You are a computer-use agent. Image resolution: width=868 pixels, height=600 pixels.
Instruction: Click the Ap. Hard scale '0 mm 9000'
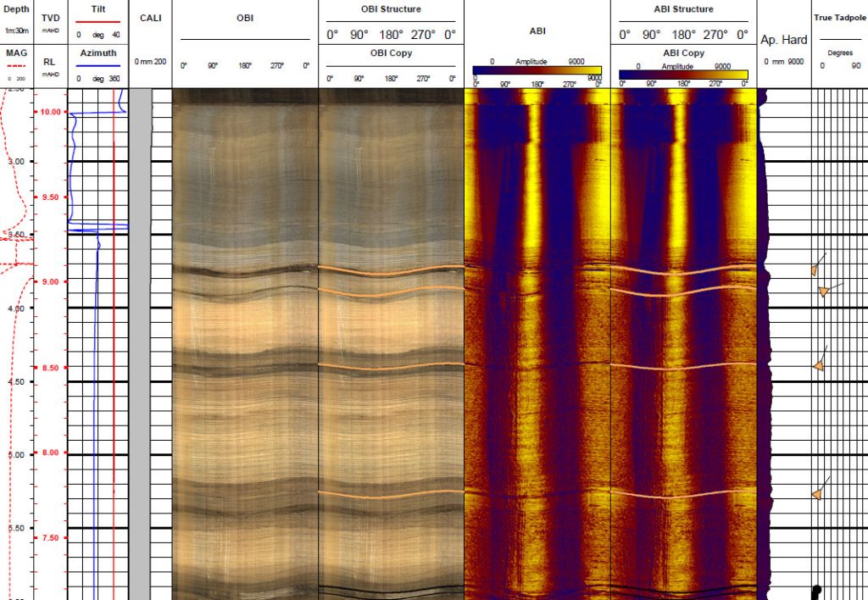tap(783, 61)
